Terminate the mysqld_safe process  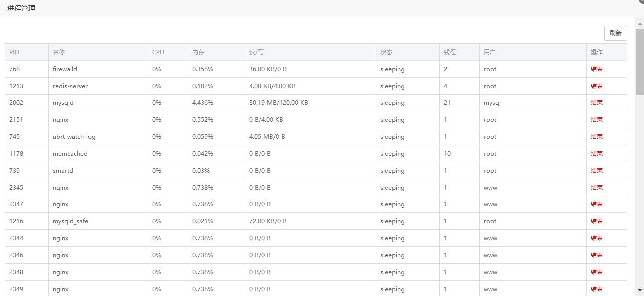pos(596,221)
